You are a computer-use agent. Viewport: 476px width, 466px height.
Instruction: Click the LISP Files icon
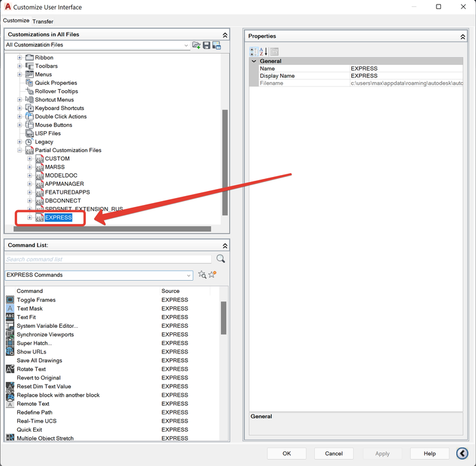(x=29, y=133)
